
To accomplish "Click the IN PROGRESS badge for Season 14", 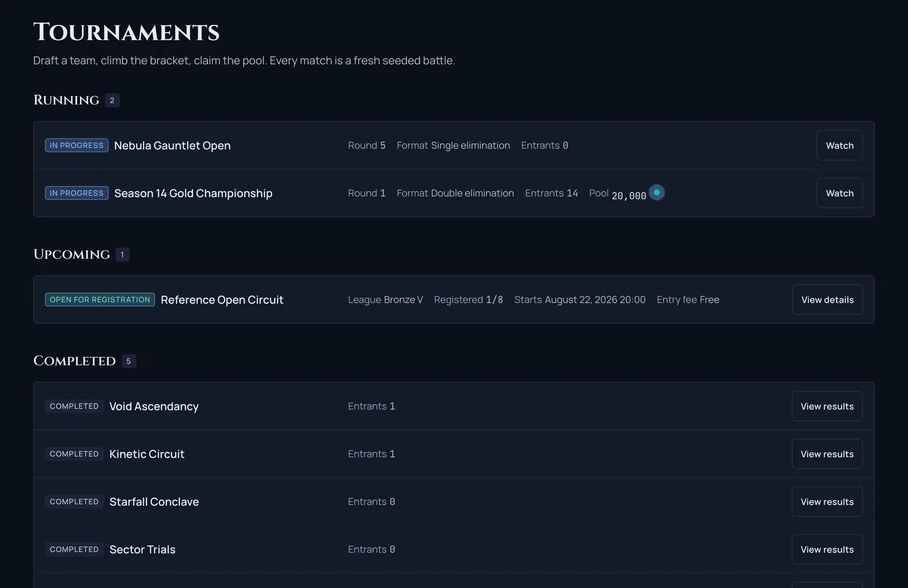I will pyautogui.click(x=77, y=193).
